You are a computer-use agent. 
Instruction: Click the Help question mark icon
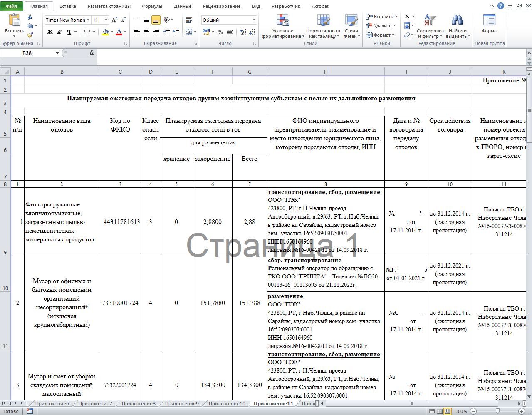point(501,6)
